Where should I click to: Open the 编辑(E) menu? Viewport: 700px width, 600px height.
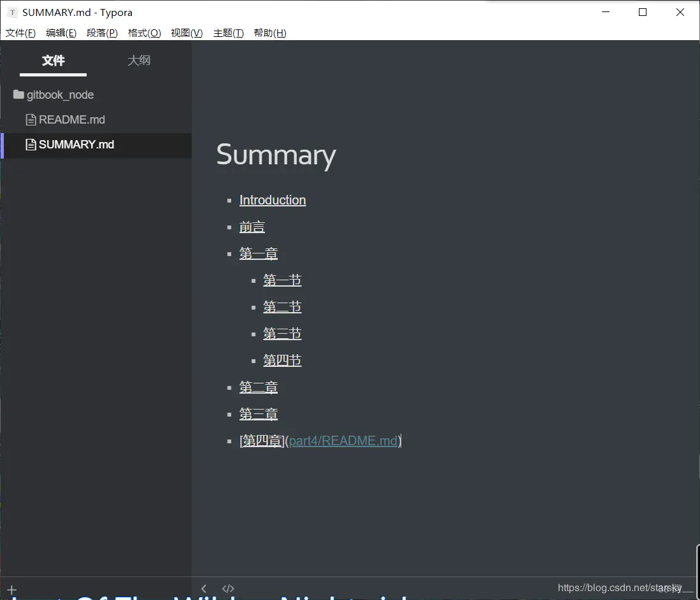61,33
